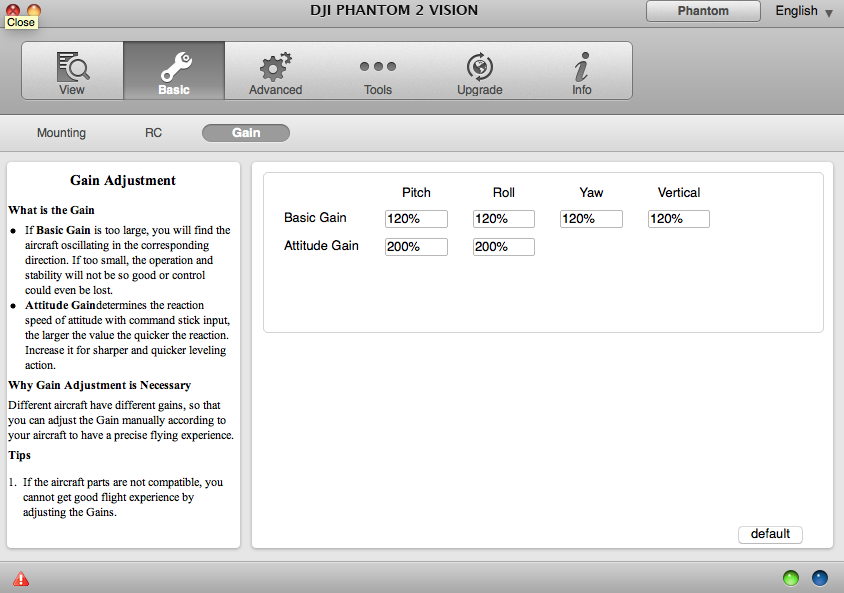Click the 'Roll' column header
The image size is (844, 593).
[x=504, y=193]
